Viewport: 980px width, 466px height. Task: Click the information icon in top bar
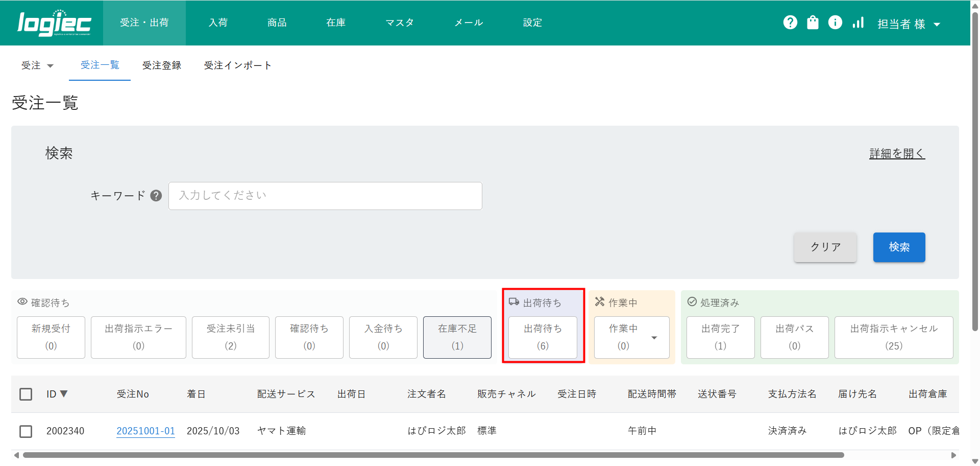[835, 22]
